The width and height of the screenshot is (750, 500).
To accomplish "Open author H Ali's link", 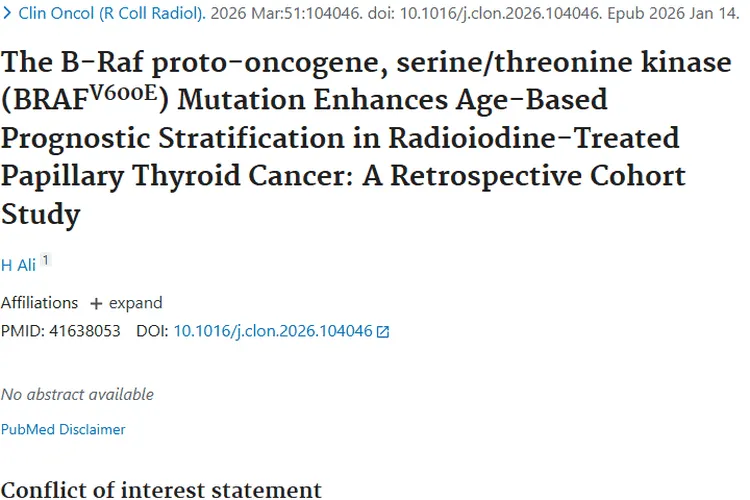I will pyautogui.click(x=18, y=264).
